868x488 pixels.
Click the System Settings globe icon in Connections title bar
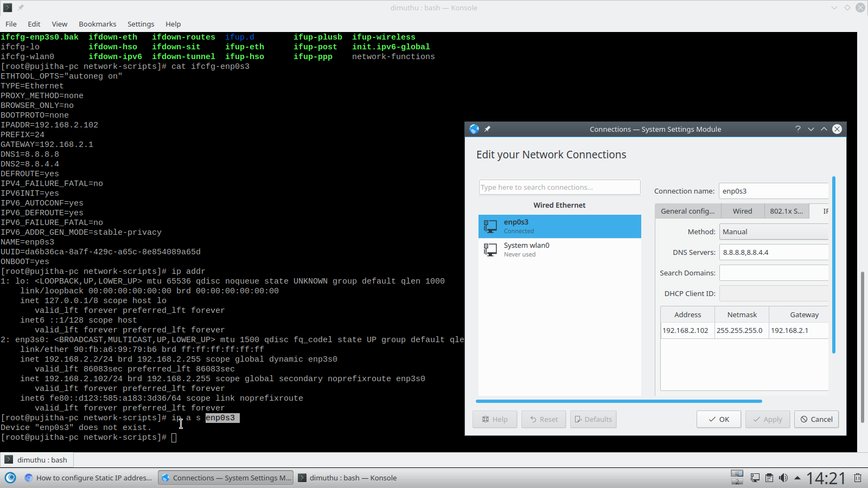[x=474, y=129]
